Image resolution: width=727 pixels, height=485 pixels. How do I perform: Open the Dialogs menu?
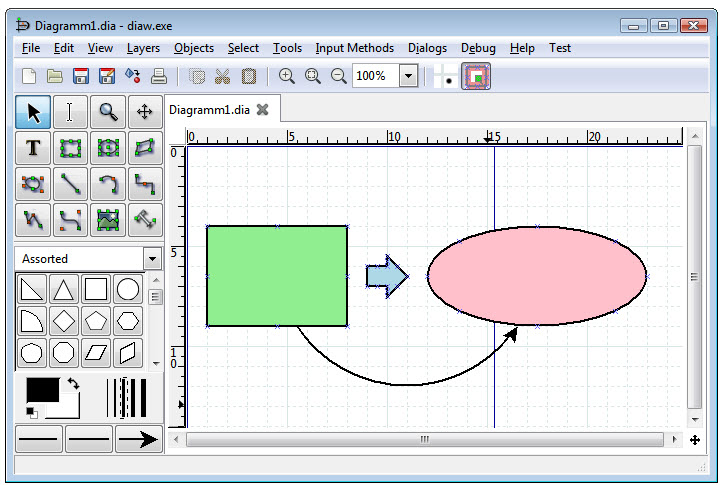427,48
